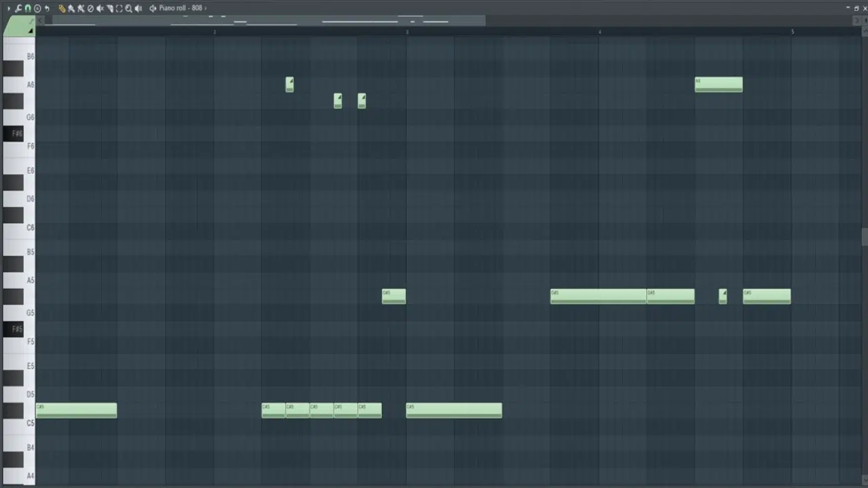Viewport: 868px width, 488px height.
Task: Jump to bar 4 on the ruler
Action: (x=599, y=31)
